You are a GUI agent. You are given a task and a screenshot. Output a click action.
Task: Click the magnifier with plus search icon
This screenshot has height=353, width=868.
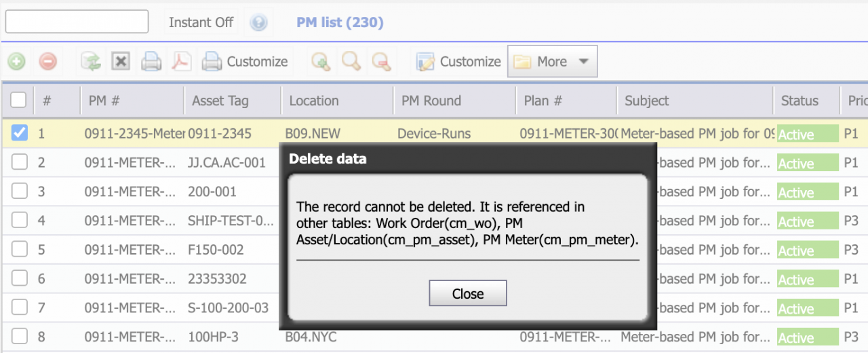coord(321,62)
